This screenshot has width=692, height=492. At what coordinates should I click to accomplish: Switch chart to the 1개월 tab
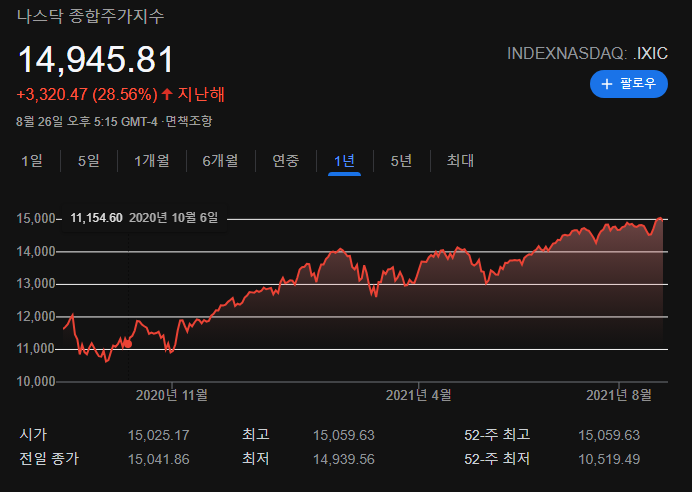pos(152,161)
